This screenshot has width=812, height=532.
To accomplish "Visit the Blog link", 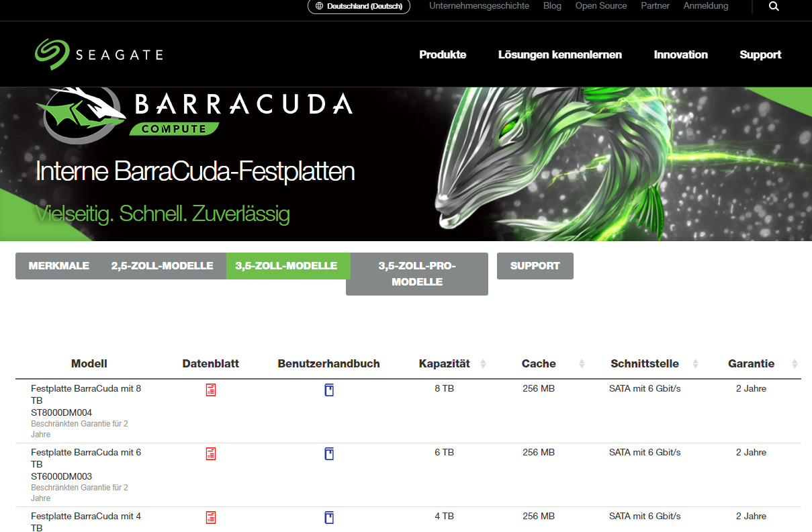I will tap(552, 5).
